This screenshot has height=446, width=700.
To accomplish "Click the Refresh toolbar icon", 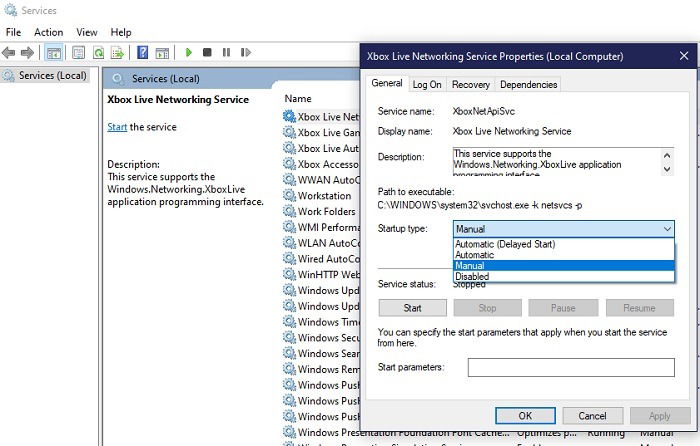I will coord(98,53).
